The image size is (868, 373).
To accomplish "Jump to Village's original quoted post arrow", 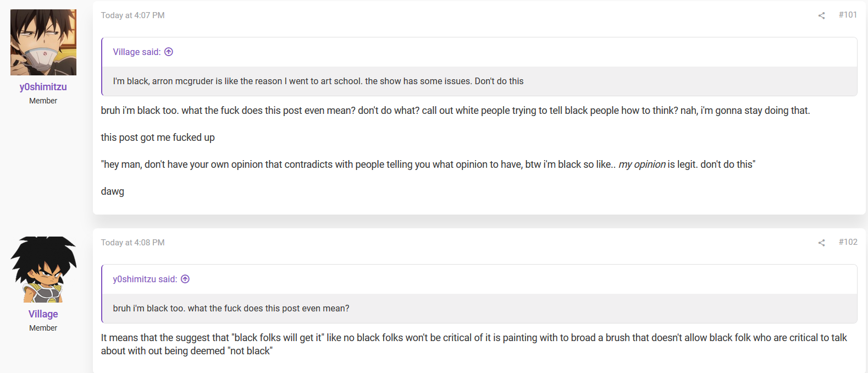I will (x=169, y=52).
